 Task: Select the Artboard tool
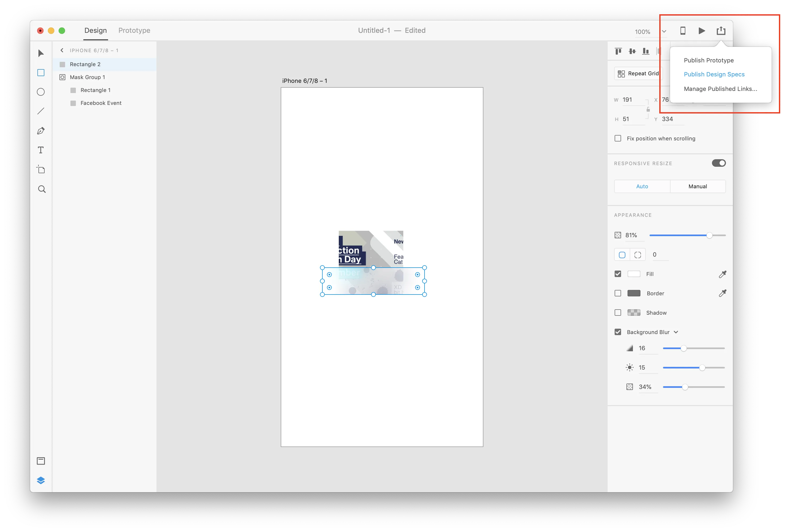[x=41, y=169]
